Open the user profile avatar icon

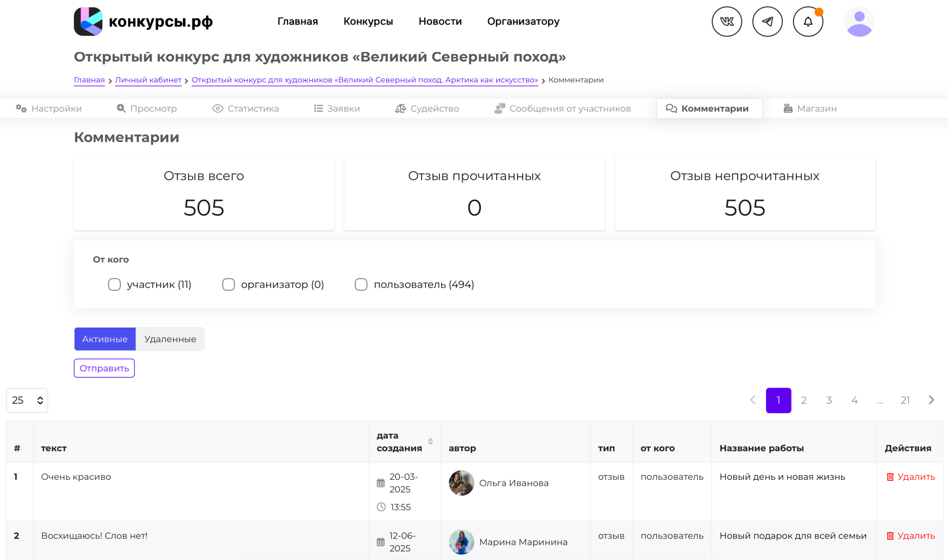point(859,22)
